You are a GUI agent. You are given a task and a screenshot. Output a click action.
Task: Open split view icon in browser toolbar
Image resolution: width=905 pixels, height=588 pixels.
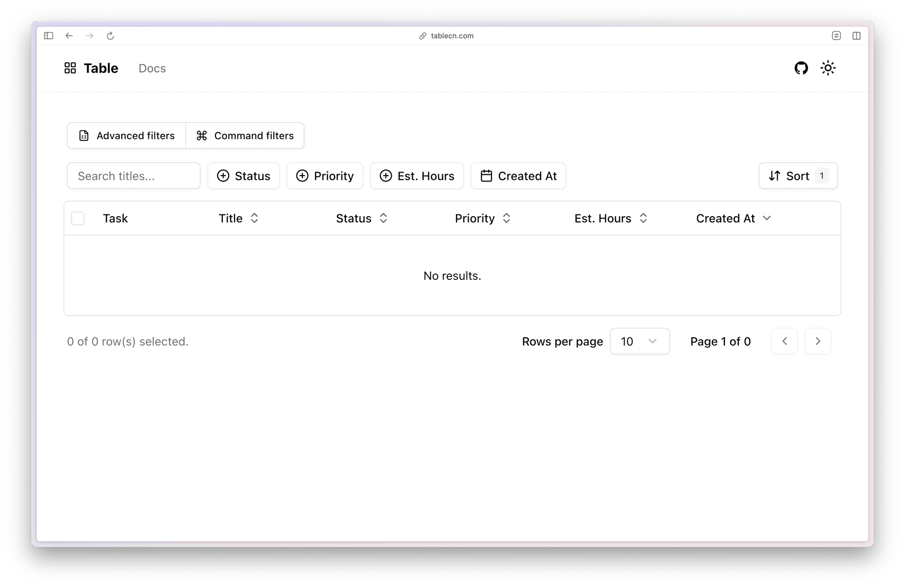pyautogui.click(x=856, y=36)
